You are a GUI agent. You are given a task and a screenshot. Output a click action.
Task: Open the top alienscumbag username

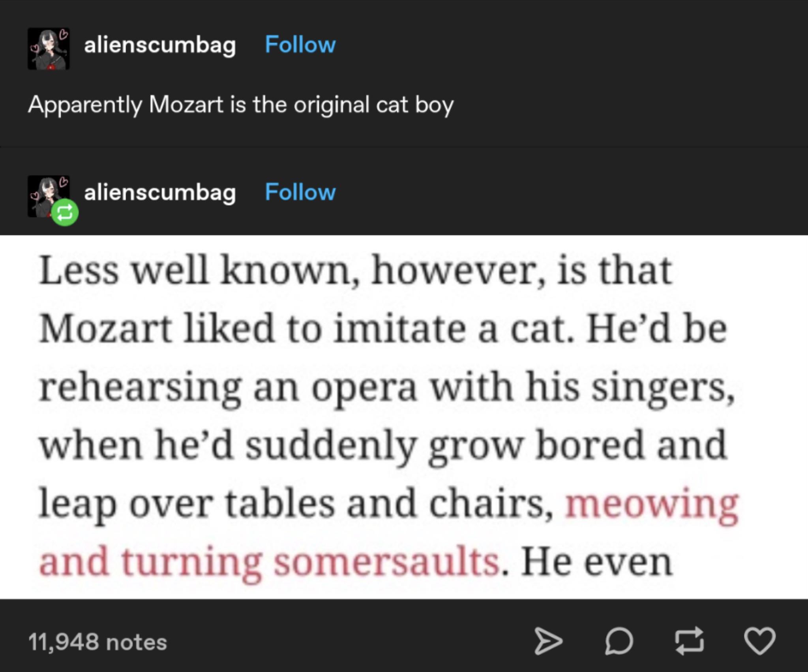click(x=160, y=45)
